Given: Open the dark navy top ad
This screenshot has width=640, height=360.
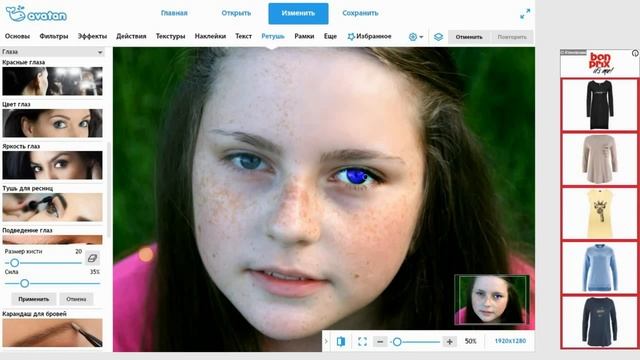Looking at the screenshot, I should pos(600,322).
